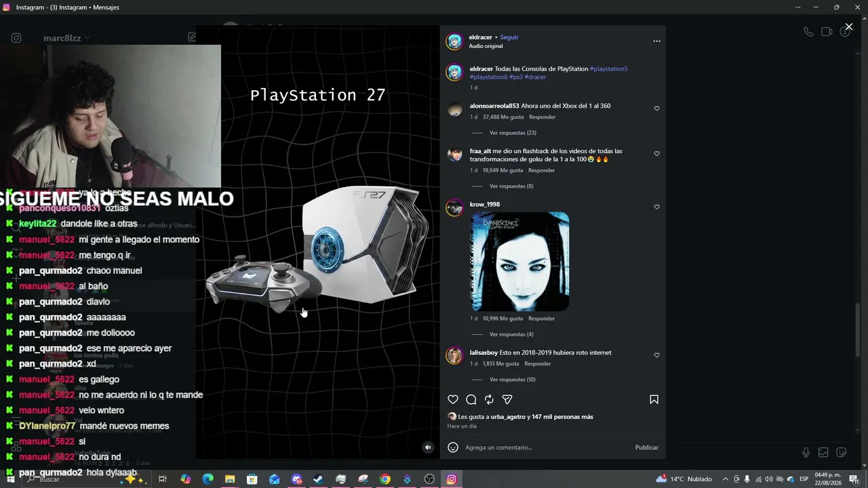Screen dimensions: 868x488
Task: Open the emoji picker beside the comment field
Action: 453,447
